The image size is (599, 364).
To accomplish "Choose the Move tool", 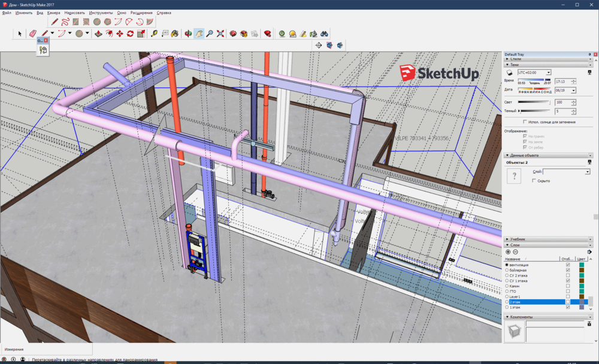I will click(119, 34).
